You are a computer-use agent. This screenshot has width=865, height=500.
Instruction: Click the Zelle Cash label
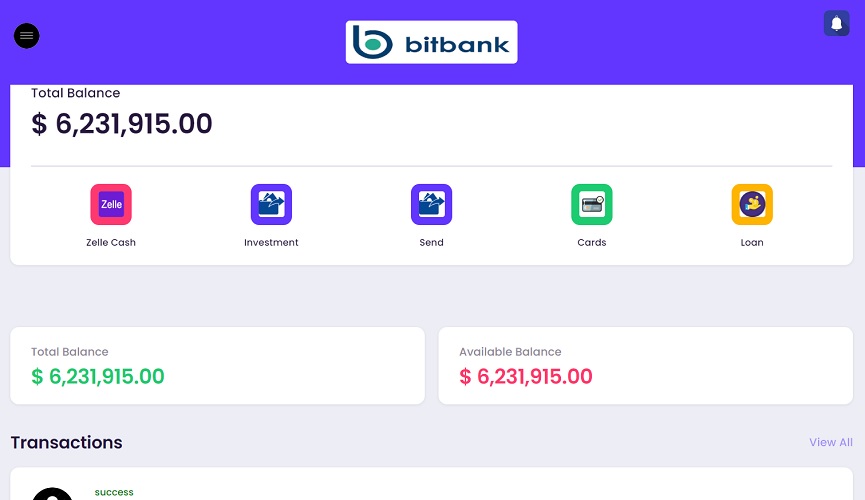click(x=111, y=242)
